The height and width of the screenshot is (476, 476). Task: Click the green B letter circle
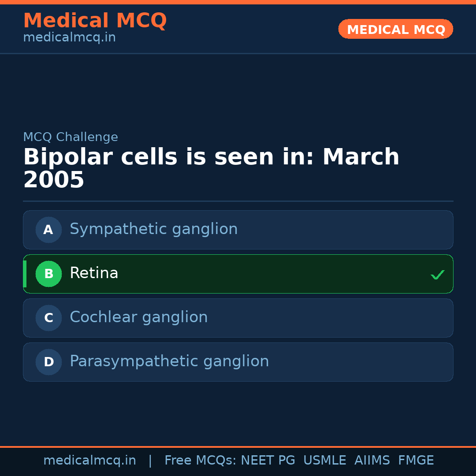tap(48, 274)
